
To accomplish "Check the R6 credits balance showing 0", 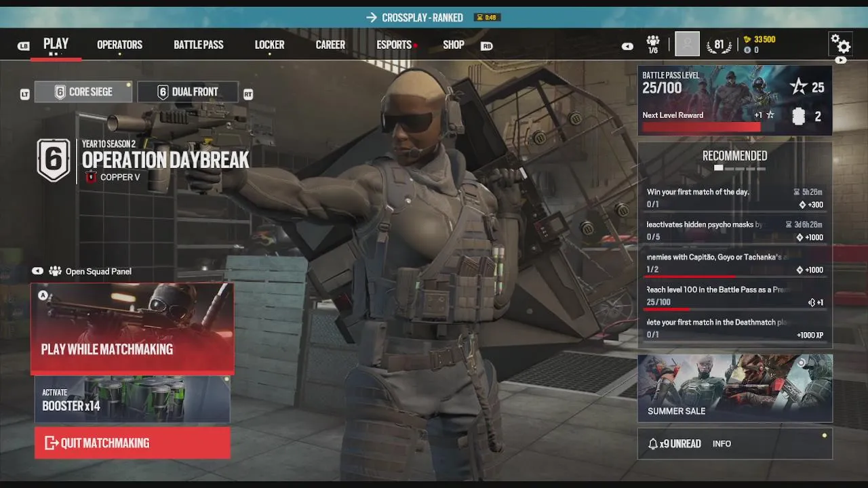I will pos(751,50).
